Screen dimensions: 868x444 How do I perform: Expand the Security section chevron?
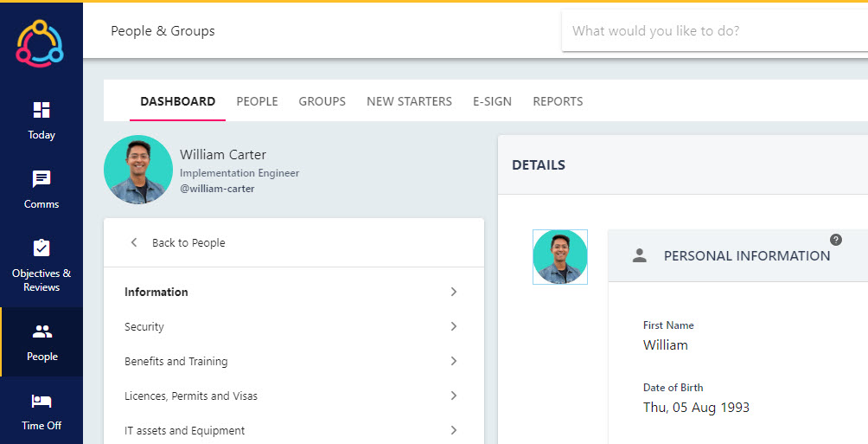[x=453, y=326]
